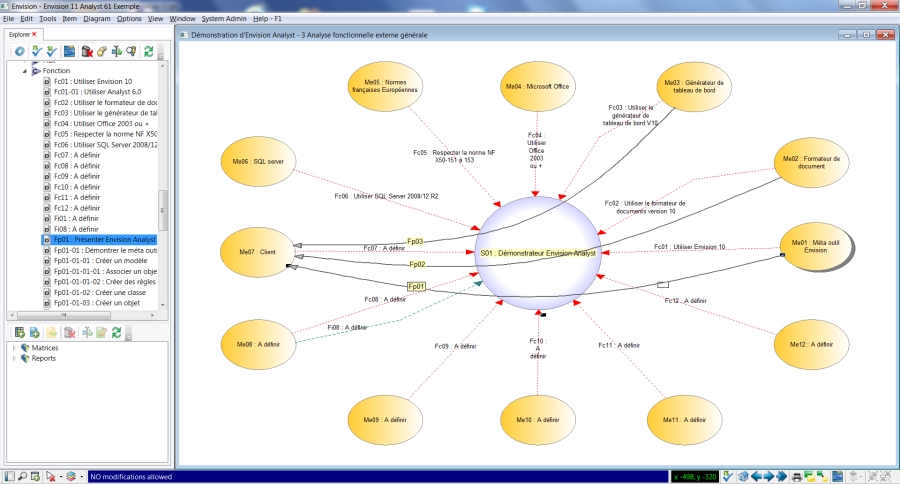Click the red-cross pointer icon in bottom-left bar

[x=51, y=477]
